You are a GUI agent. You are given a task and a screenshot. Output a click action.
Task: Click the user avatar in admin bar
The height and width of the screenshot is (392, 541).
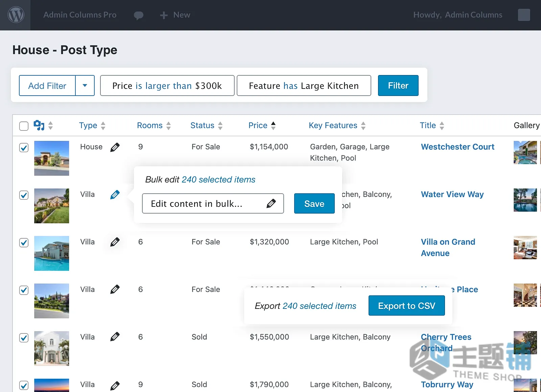[524, 15]
